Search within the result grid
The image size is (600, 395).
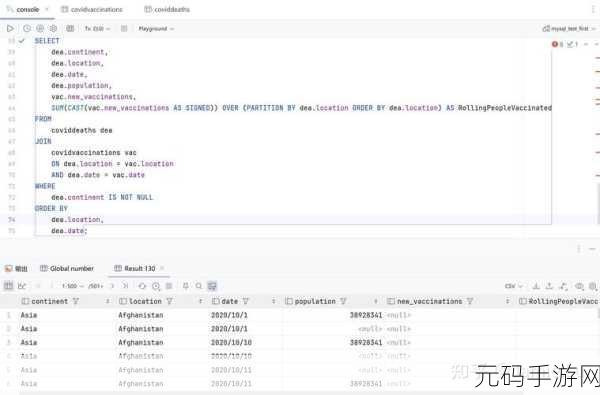tap(199, 286)
